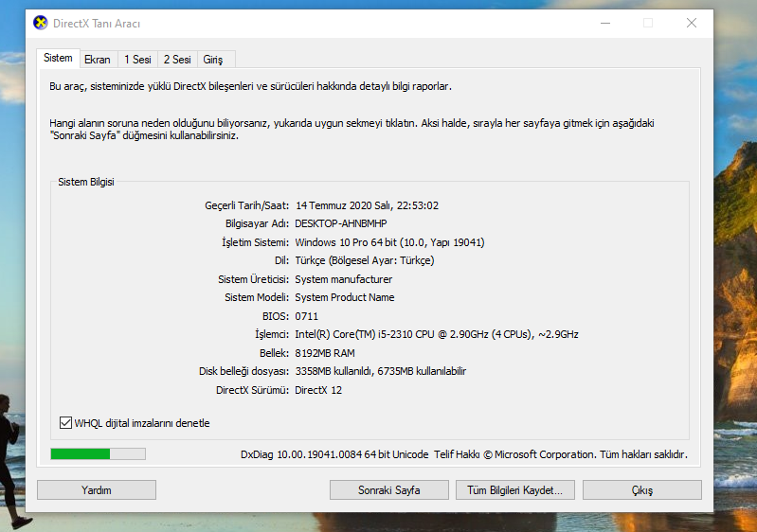757x532 pixels.
Task: Click the DirectX 12 version value
Action: [318, 390]
